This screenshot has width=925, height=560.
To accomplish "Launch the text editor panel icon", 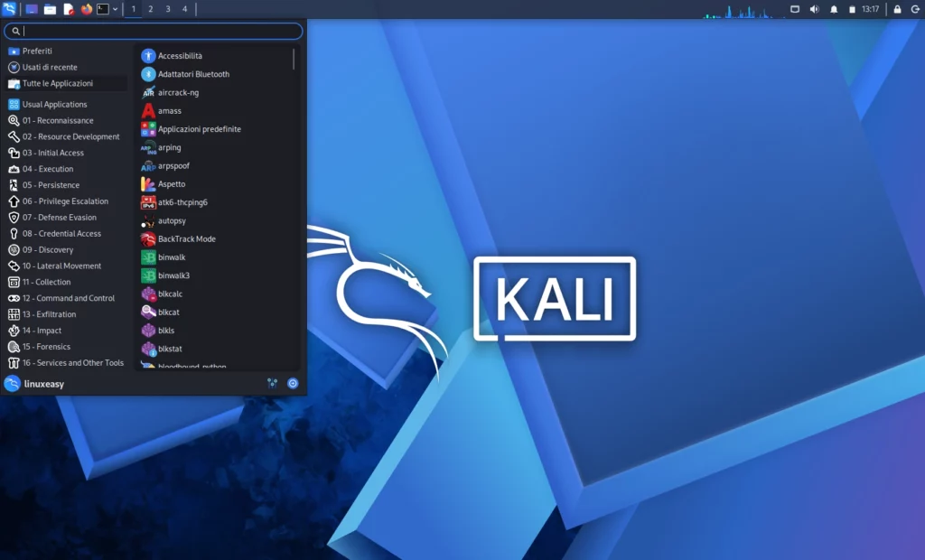I will click(69, 9).
